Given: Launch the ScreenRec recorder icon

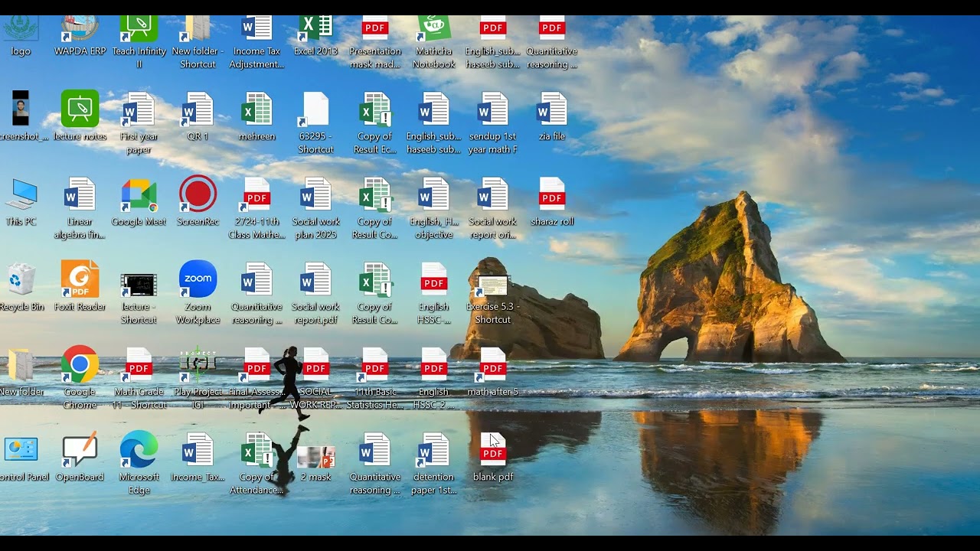Looking at the screenshot, I should point(198,201).
